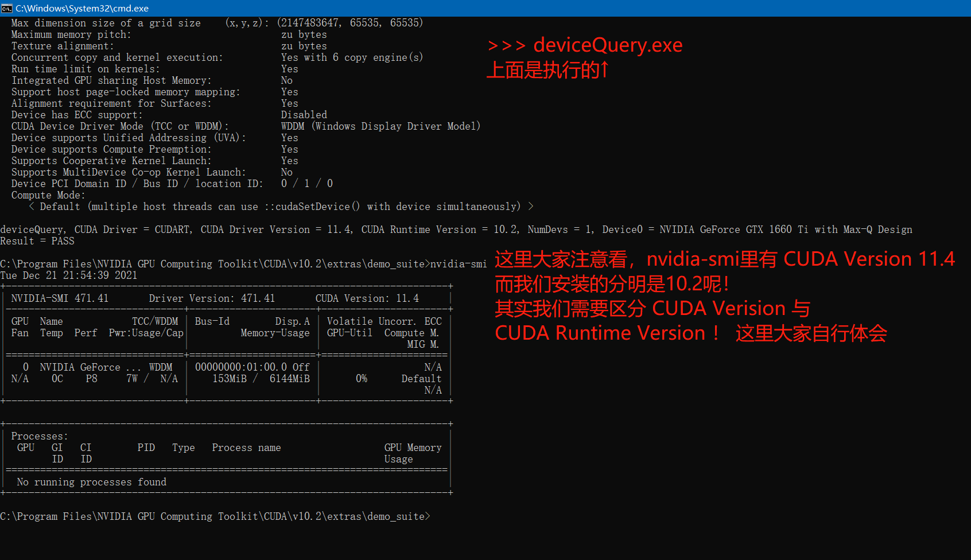The height and width of the screenshot is (560, 971).
Task: Click the NVIDIA-SMI 471.41 label
Action: click(x=60, y=298)
